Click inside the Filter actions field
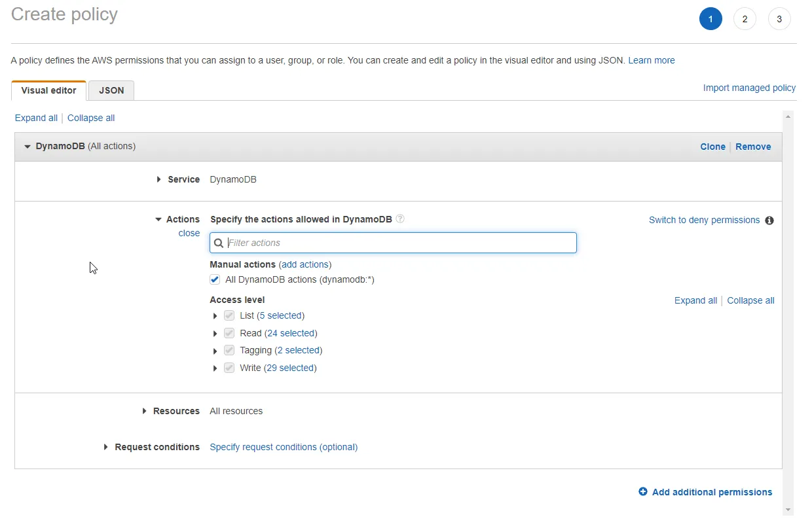This screenshot has width=812, height=530. pyautogui.click(x=393, y=243)
